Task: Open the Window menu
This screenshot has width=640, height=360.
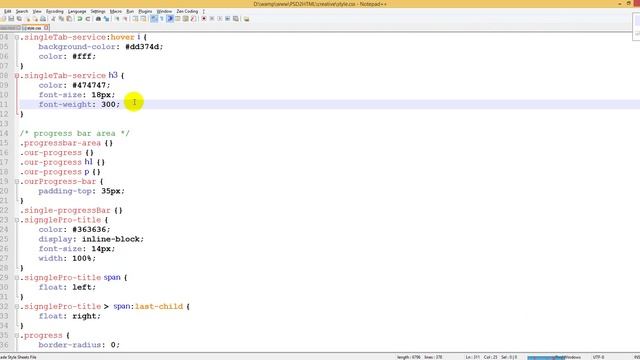Action: (164, 11)
